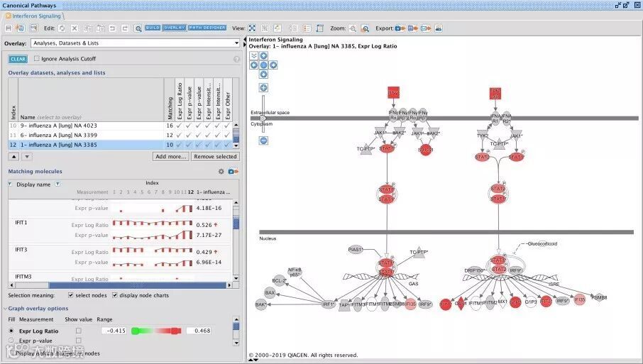The width and height of the screenshot is (643, 364).
Task: Click the Paste edit icon
Action: [100, 28]
